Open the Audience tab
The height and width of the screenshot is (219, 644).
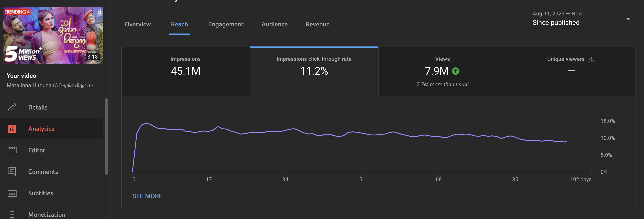(x=275, y=24)
